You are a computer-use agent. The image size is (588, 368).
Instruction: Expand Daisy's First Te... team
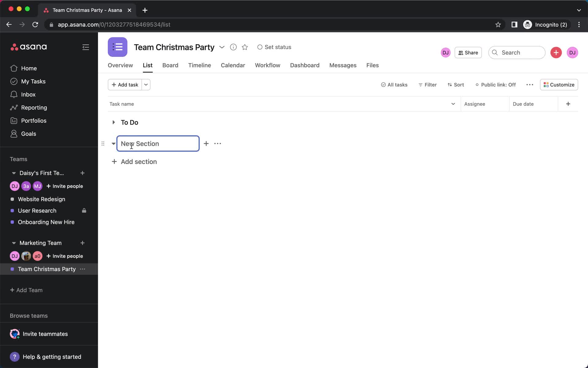(13, 173)
